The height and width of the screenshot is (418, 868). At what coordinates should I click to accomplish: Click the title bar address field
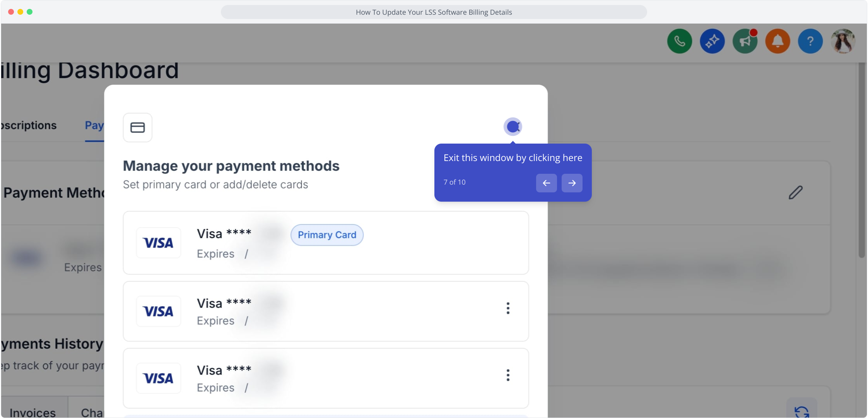(x=434, y=12)
